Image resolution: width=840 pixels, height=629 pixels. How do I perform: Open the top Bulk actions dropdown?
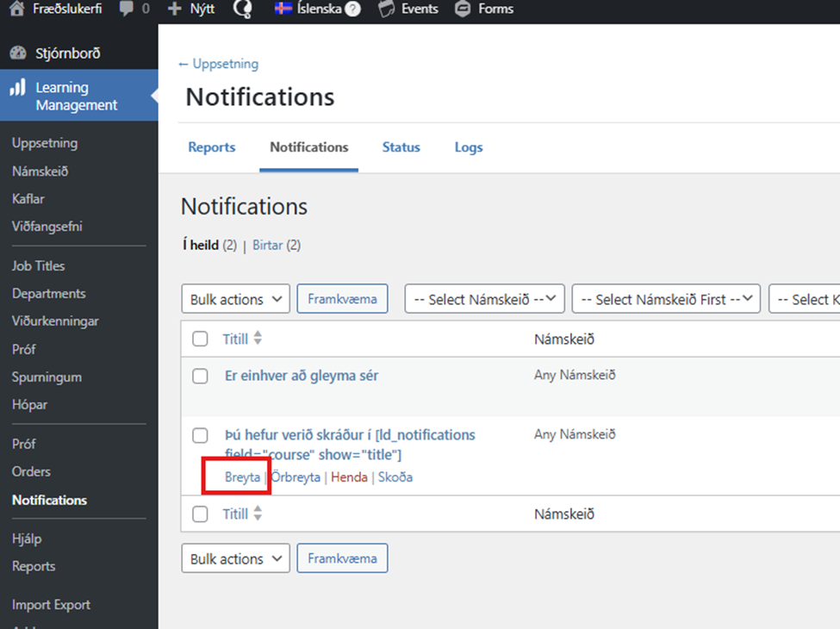tap(235, 299)
